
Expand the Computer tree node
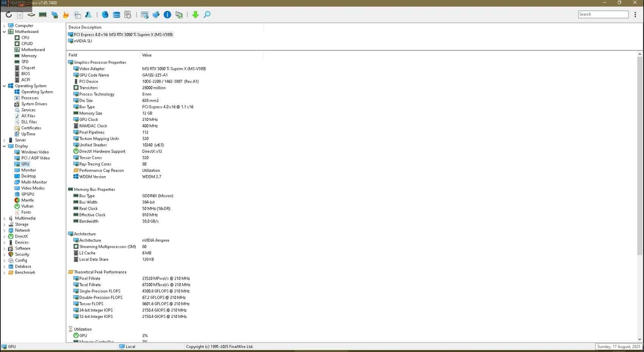[x=4, y=26]
